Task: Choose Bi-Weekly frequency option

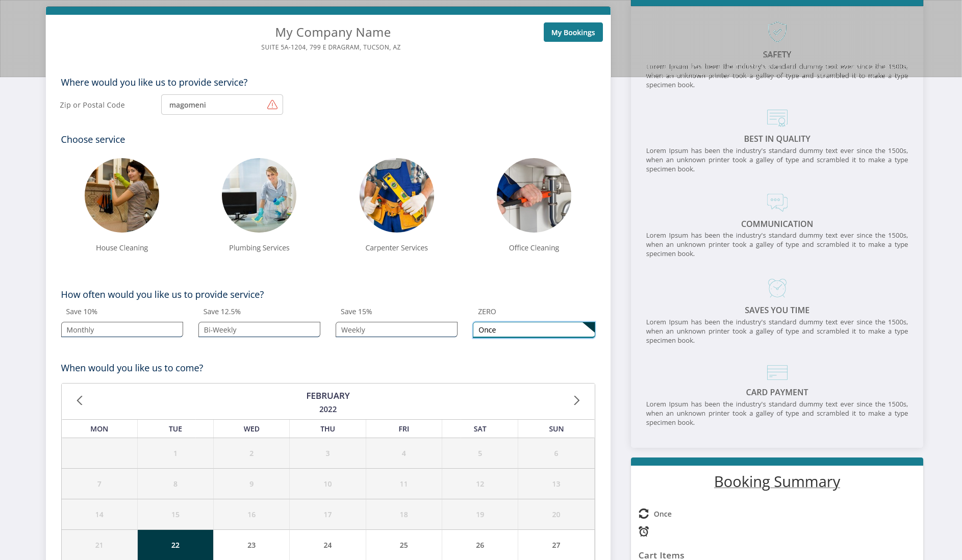Action: [x=259, y=329]
